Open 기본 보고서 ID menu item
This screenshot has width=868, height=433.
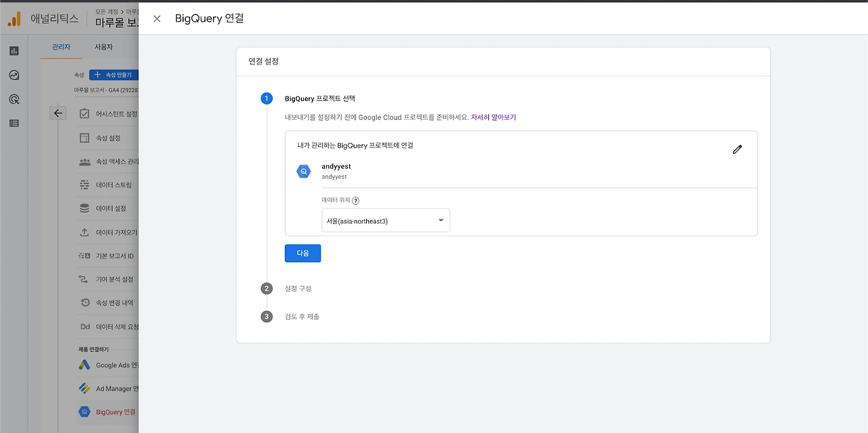[x=106, y=256]
